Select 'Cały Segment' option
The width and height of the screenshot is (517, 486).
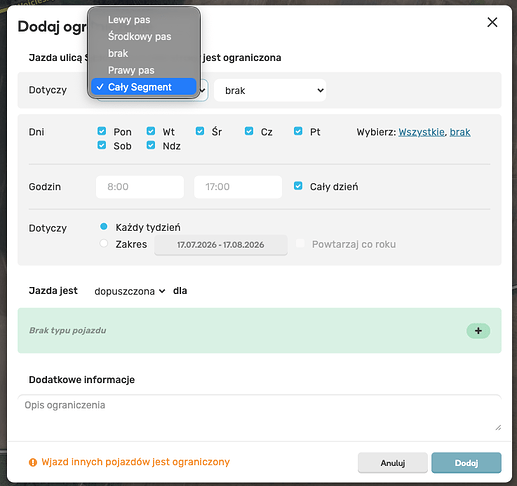click(144, 87)
